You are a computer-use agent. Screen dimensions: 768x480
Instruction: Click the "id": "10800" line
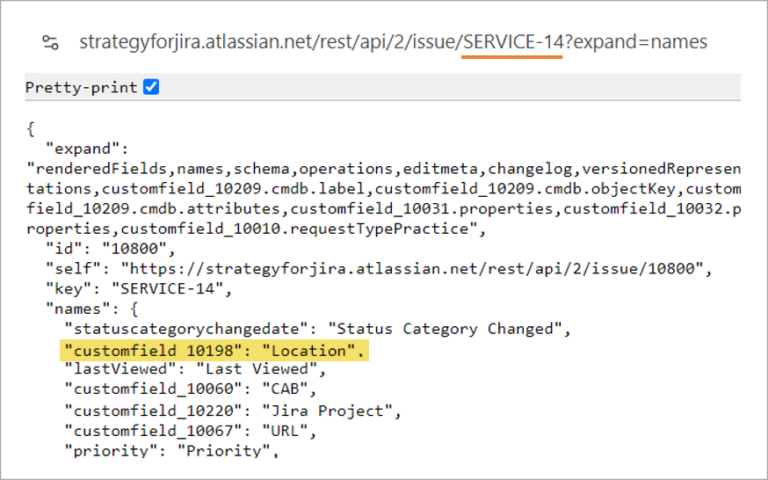click(x=110, y=248)
